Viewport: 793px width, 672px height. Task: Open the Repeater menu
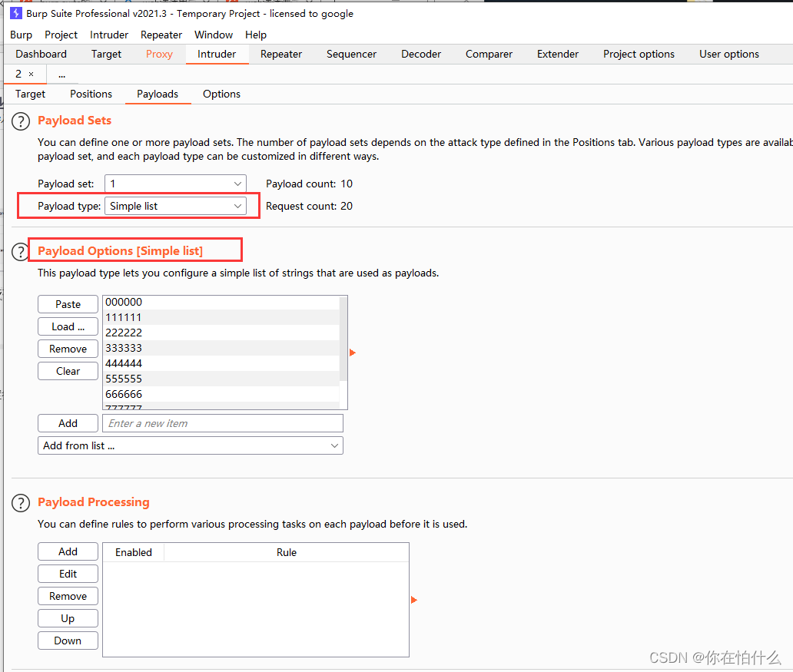pyautogui.click(x=161, y=35)
